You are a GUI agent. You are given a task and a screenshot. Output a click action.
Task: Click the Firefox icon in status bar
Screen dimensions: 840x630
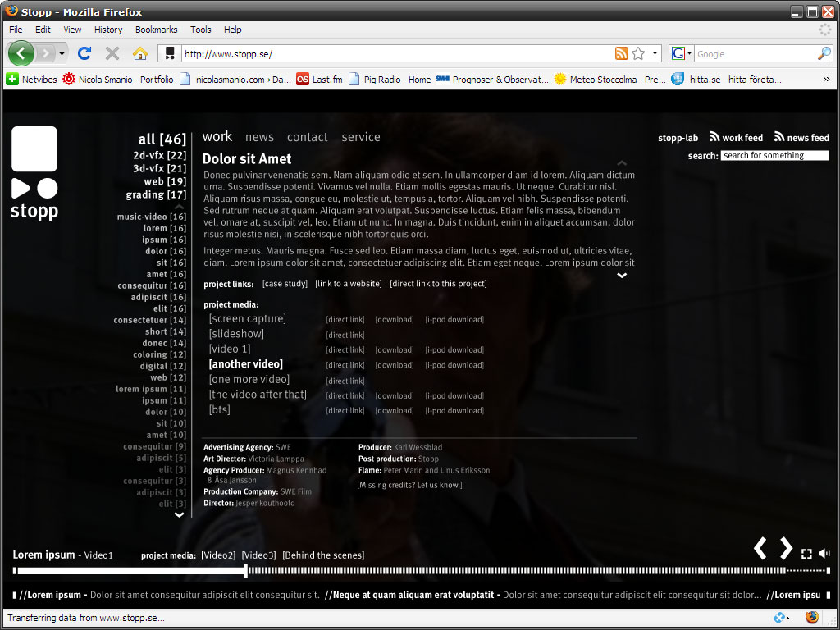(812, 618)
